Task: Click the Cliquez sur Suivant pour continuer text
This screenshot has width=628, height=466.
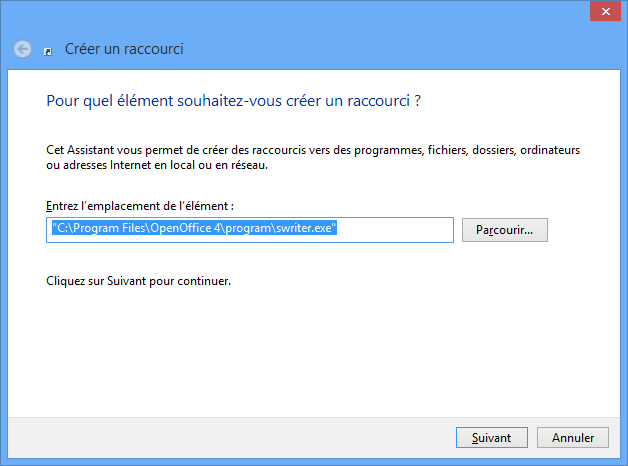Action: (x=139, y=281)
